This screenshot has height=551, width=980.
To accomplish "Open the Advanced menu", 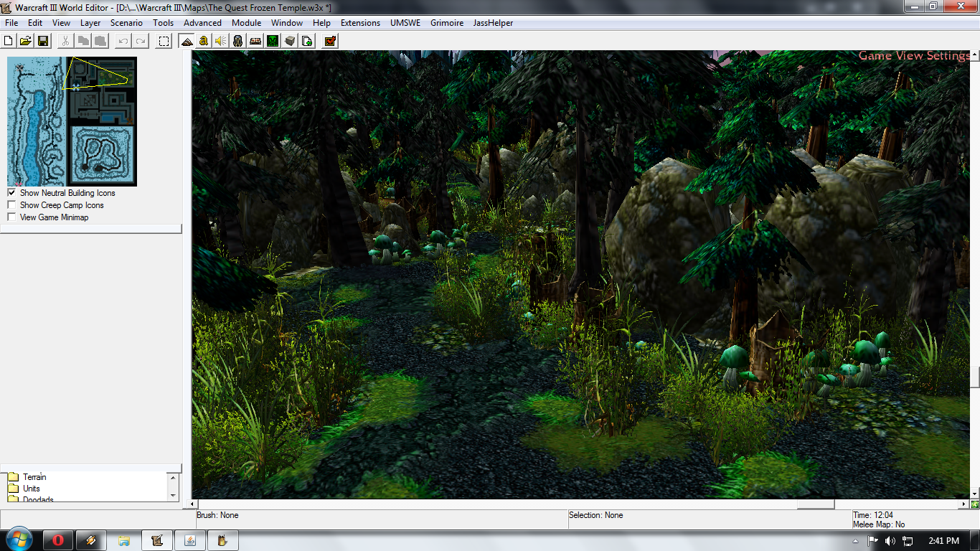I will pos(202,23).
